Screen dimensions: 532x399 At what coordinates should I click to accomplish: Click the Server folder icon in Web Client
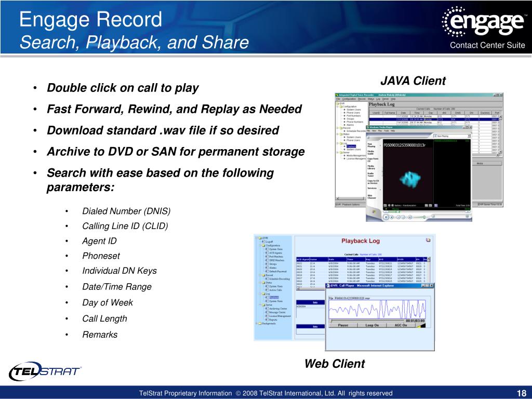[x=263, y=305]
